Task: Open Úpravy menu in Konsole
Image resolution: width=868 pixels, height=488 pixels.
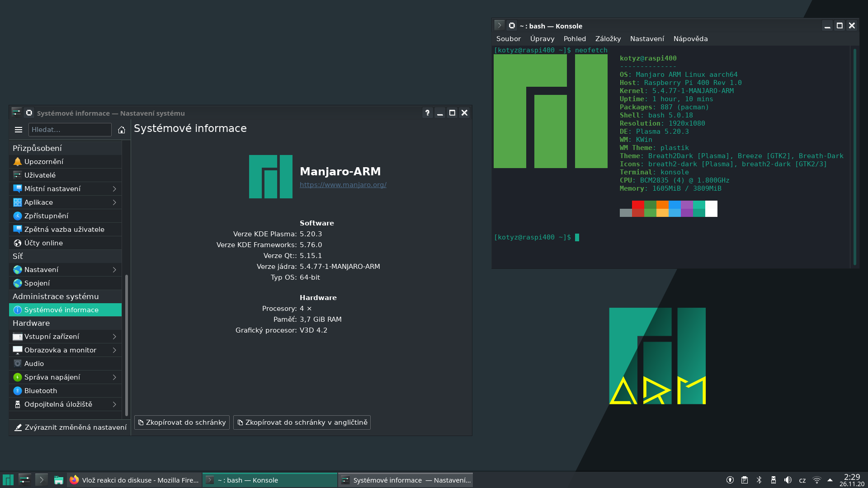Action: (542, 39)
